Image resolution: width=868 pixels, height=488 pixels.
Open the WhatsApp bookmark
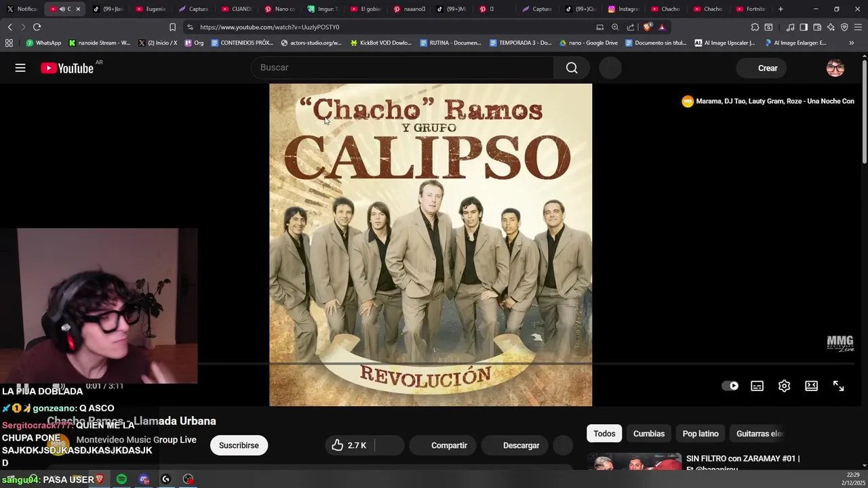pyautogui.click(x=43, y=43)
